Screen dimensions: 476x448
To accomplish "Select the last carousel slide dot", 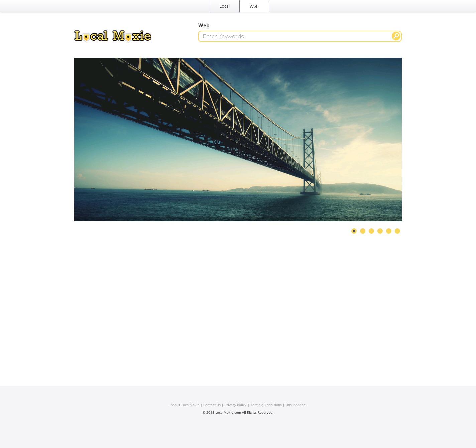I will tap(397, 231).
